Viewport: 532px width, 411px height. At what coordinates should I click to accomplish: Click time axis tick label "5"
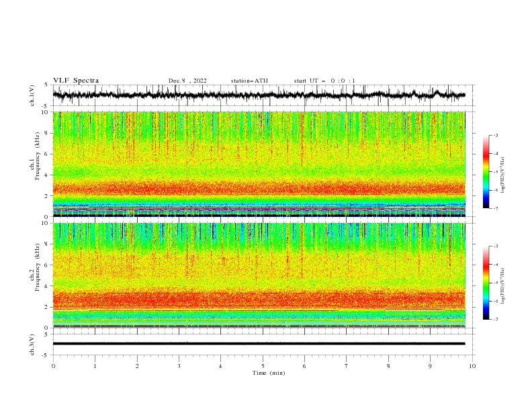[x=263, y=366]
